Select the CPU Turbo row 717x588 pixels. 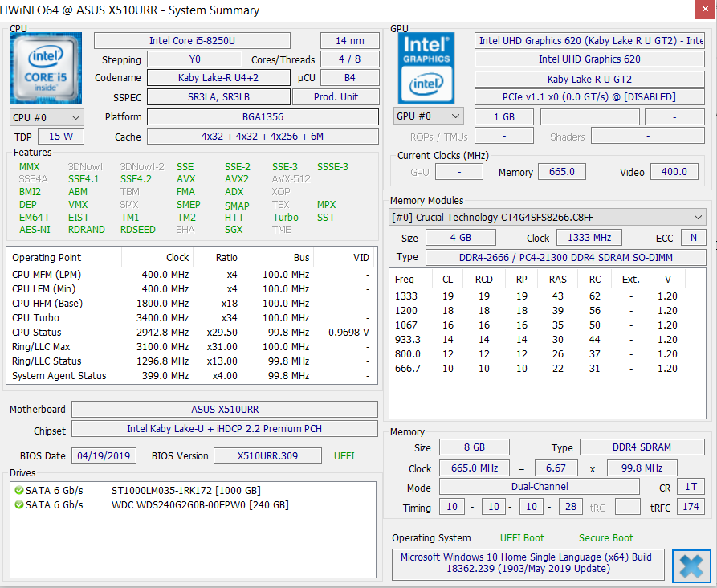coord(191,318)
